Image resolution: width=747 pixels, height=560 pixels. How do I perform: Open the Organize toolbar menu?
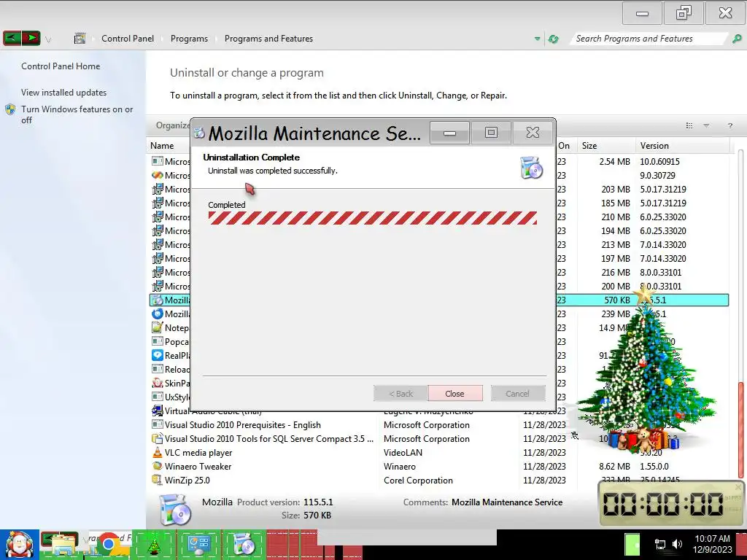pyautogui.click(x=172, y=125)
